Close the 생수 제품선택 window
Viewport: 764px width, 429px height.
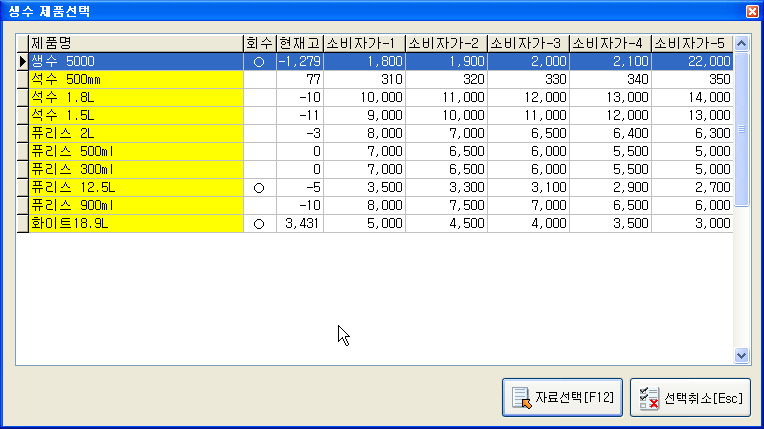coord(752,11)
